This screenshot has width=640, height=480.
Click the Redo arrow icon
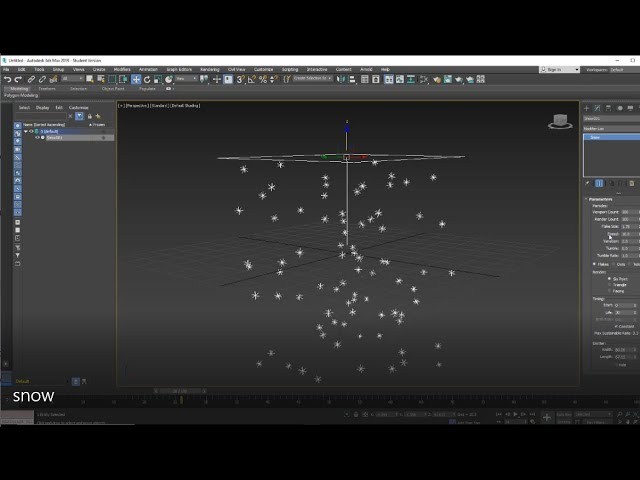click(x=18, y=79)
